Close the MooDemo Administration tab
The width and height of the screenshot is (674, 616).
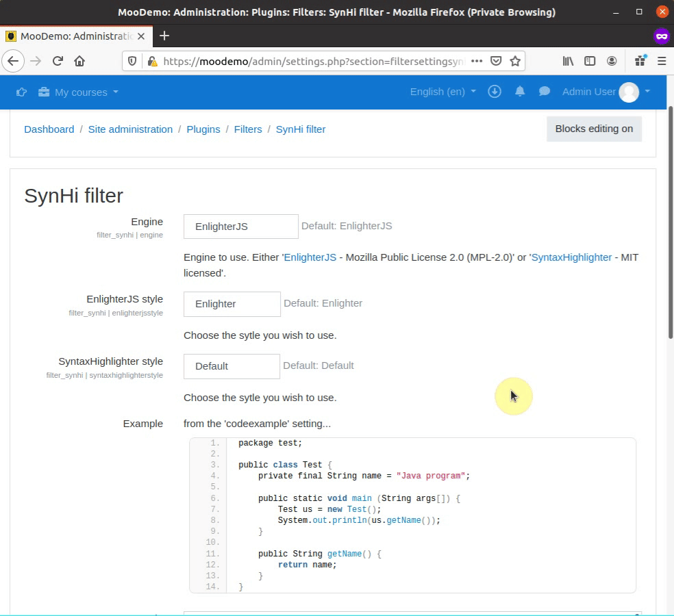[141, 36]
